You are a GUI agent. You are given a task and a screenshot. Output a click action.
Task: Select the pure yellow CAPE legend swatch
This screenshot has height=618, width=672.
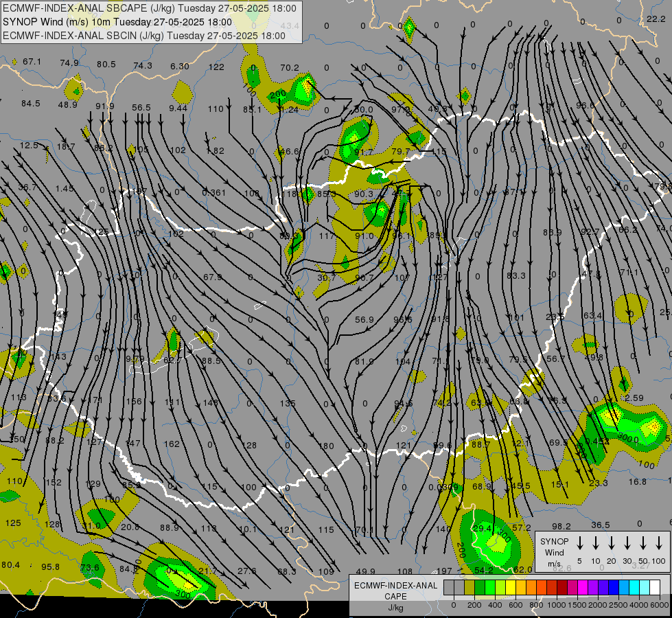coord(511,587)
